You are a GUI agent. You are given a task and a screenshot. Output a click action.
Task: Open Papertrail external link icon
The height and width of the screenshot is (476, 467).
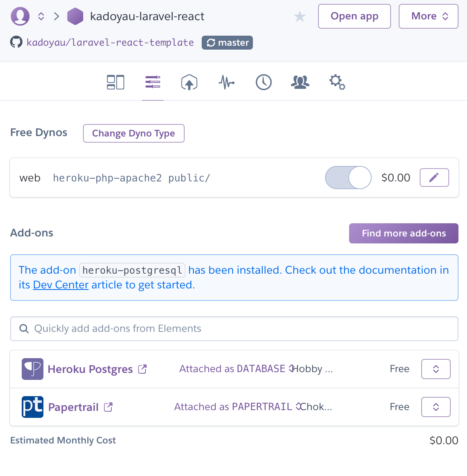(x=108, y=407)
